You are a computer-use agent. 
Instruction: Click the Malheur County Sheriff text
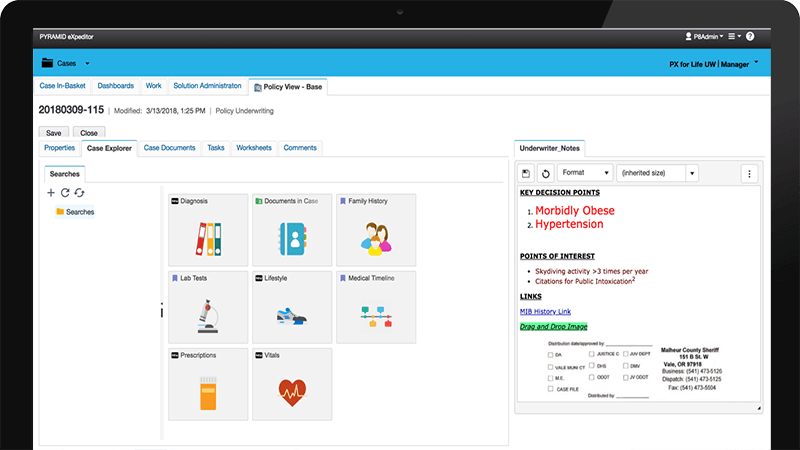pos(690,350)
